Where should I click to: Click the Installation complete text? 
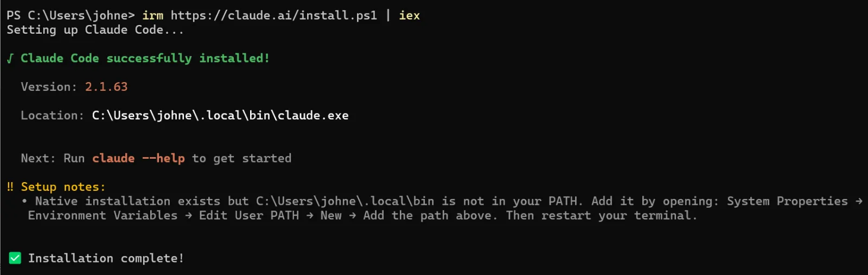tap(106, 258)
